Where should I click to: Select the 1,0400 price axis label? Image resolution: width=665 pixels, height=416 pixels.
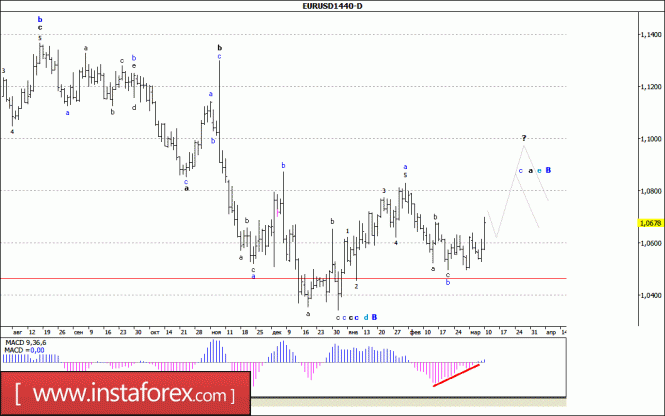pyautogui.click(x=651, y=295)
